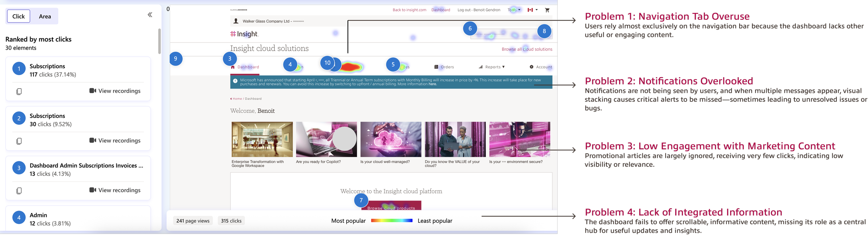Click the "315 clicks" badge
The width and height of the screenshot is (868, 237).
(231, 221)
